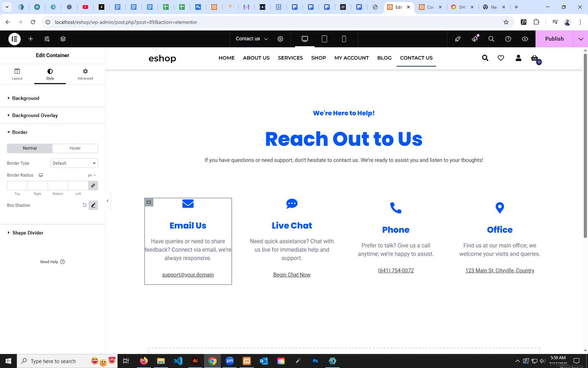Preview changes with the eye icon
Viewport: 588px width, 368px height.
[525, 39]
